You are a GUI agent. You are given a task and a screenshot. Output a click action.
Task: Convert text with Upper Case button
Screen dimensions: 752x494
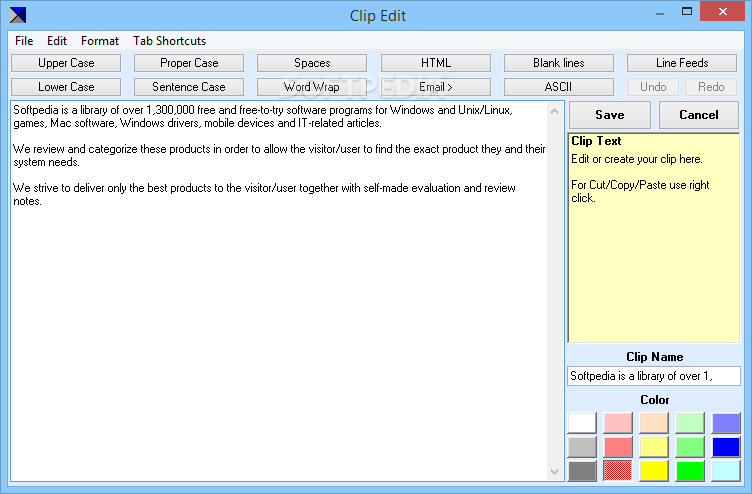[x=66, y=63]
